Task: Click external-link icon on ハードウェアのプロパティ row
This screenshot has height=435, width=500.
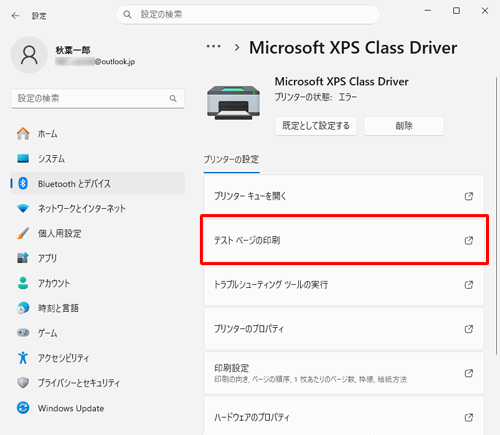Action: (x=469, y=417)
